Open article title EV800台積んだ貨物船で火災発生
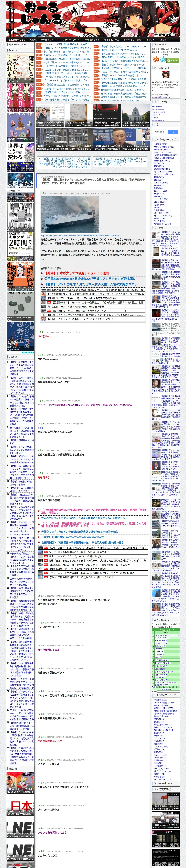The height and width of the screenshot is (868, 186). tap(93, 181)
